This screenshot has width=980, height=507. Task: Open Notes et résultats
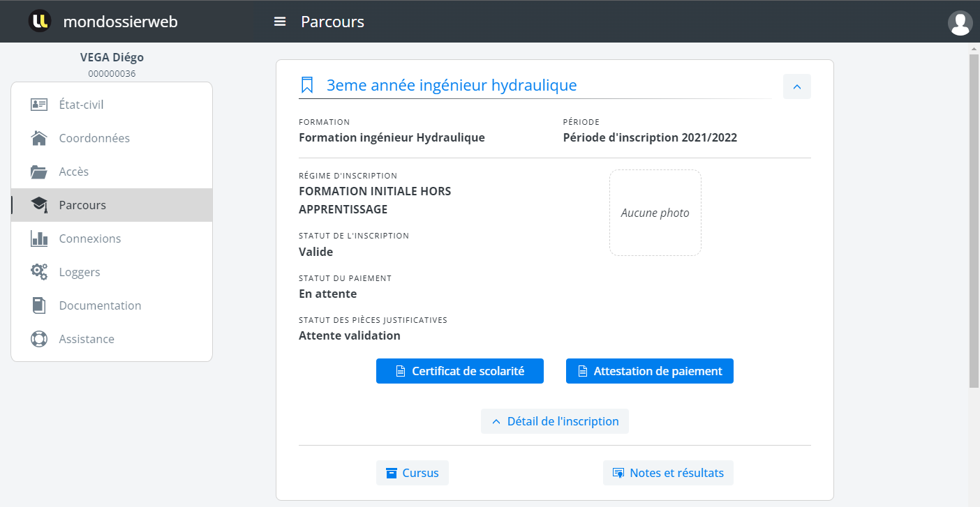pos(668,473)
